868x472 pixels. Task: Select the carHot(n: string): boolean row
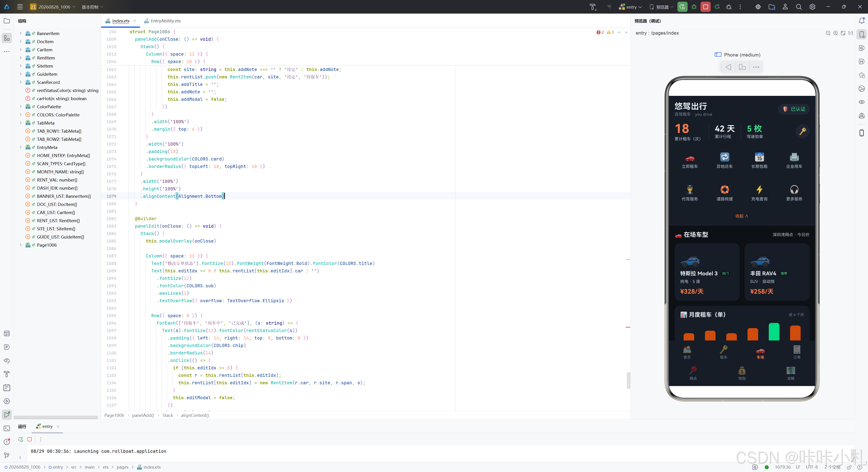(62, 98)
